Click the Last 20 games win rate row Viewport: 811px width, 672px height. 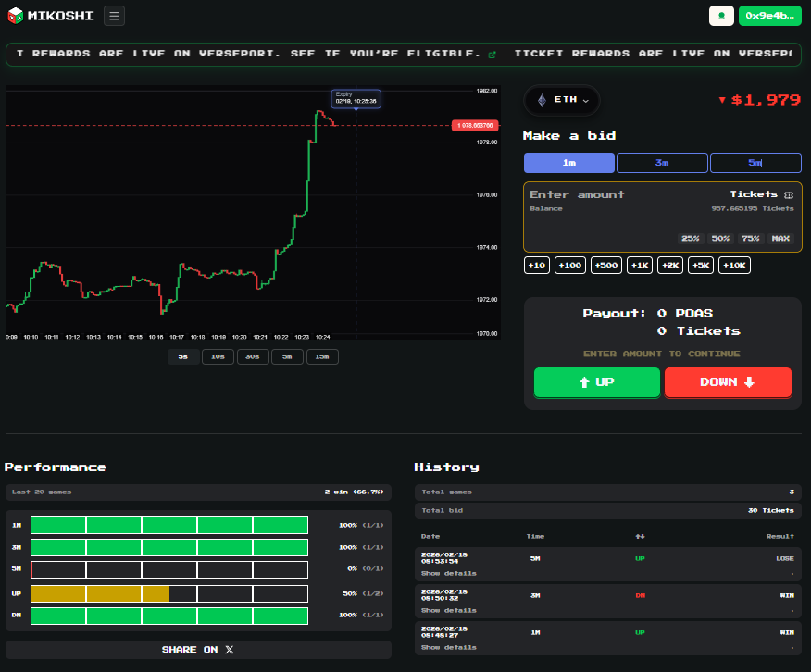[198, 492]
